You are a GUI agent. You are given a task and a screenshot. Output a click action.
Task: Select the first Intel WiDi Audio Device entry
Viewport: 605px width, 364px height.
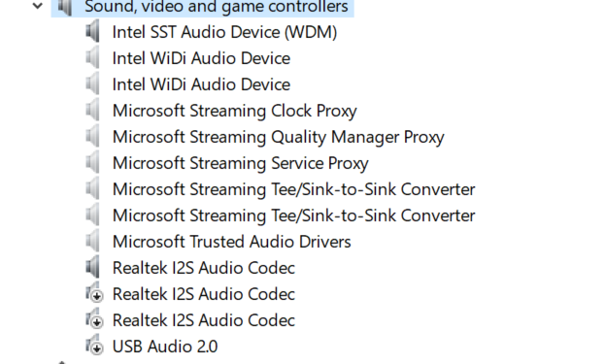(x=201, y=58)
